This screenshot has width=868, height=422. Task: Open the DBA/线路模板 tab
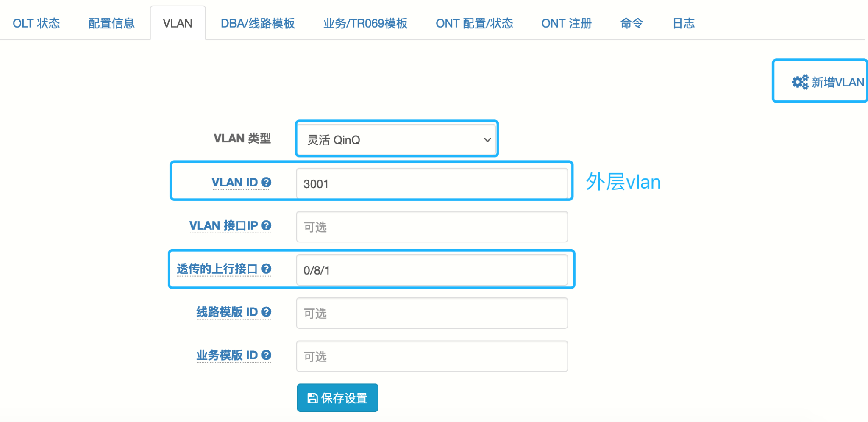(x=258, y=23)
